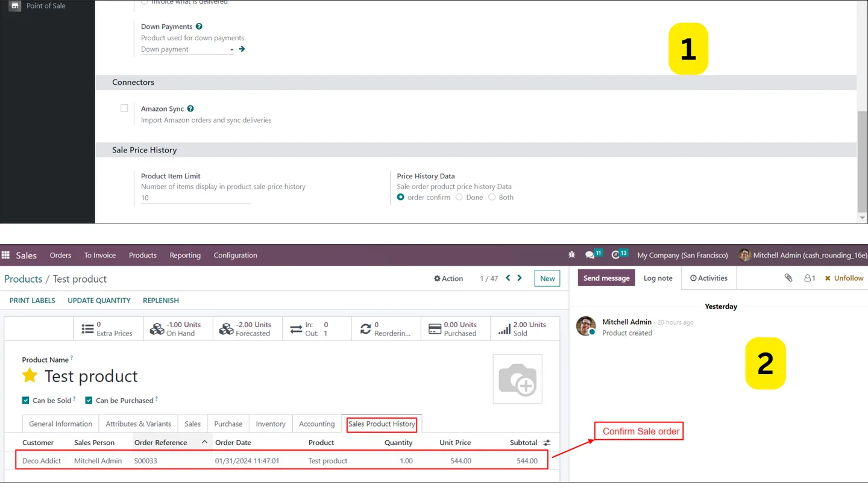Open My Company (San Francisco) switcher

(x=682, y=255)
